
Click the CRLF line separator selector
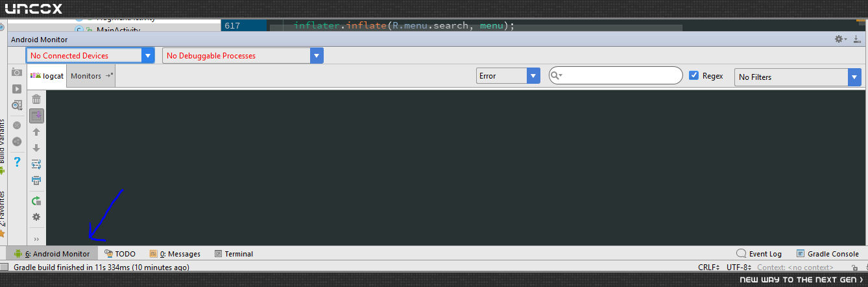tap(708, 267)
